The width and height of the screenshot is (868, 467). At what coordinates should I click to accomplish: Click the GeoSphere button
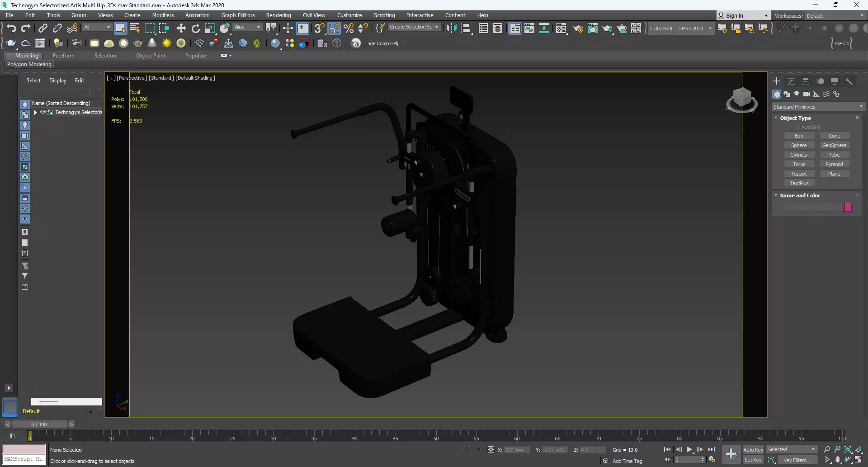coord(834,145)
